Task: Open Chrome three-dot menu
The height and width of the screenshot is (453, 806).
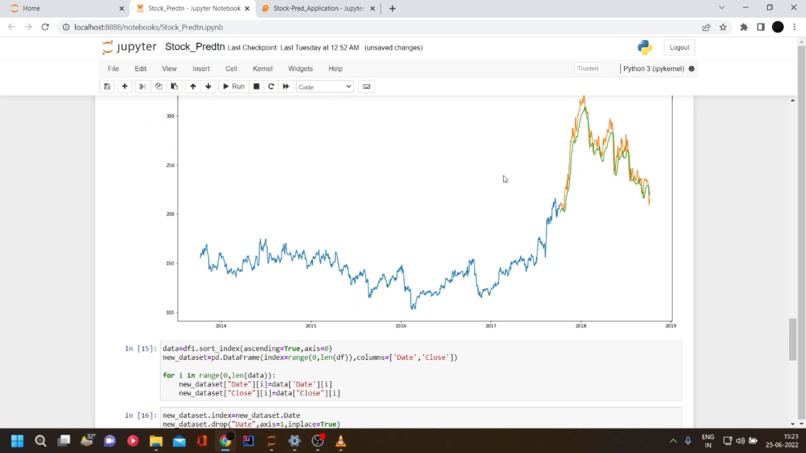Action: click(x=795, y=27)
